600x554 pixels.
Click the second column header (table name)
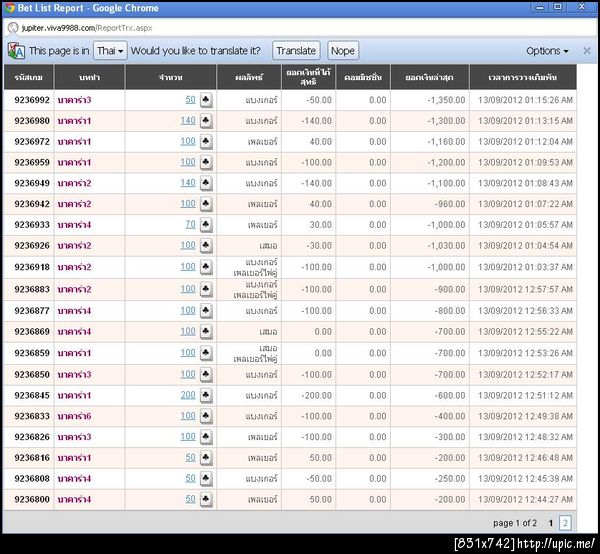[90, 77]
